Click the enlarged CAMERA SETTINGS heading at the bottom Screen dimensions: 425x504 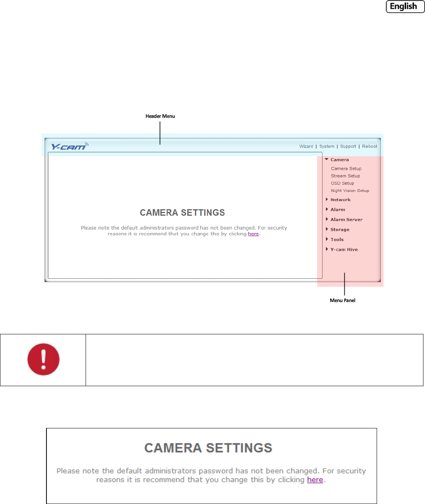pyautogui.click(x=208, y=448)
